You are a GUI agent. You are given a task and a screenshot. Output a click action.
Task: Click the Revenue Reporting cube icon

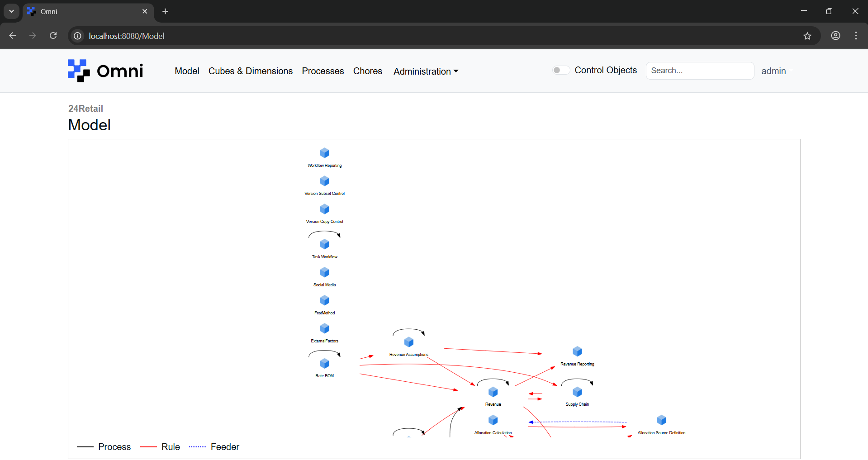click(x=577, y=351)
